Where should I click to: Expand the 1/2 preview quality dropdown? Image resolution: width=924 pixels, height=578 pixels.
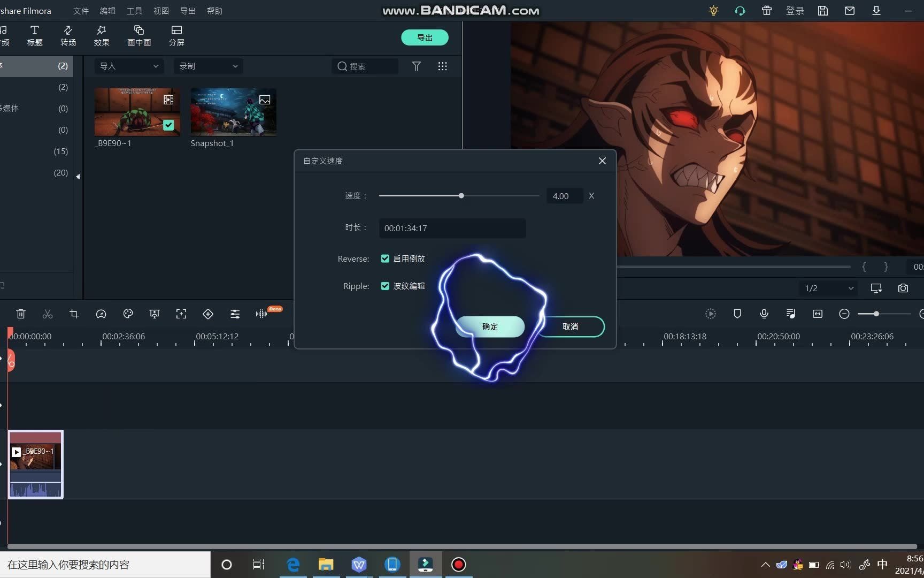(x=829, y=288)
